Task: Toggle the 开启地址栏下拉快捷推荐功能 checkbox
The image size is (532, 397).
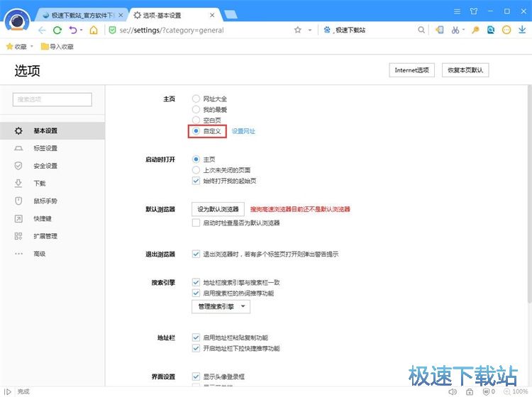Action: 196,348
